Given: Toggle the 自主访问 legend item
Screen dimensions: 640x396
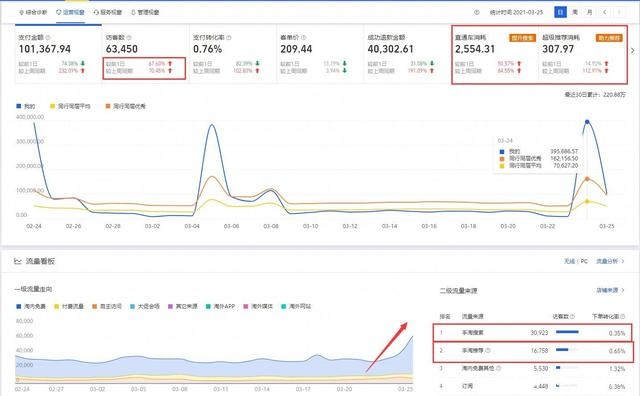Looking at the screenshot, I should 107,306.
